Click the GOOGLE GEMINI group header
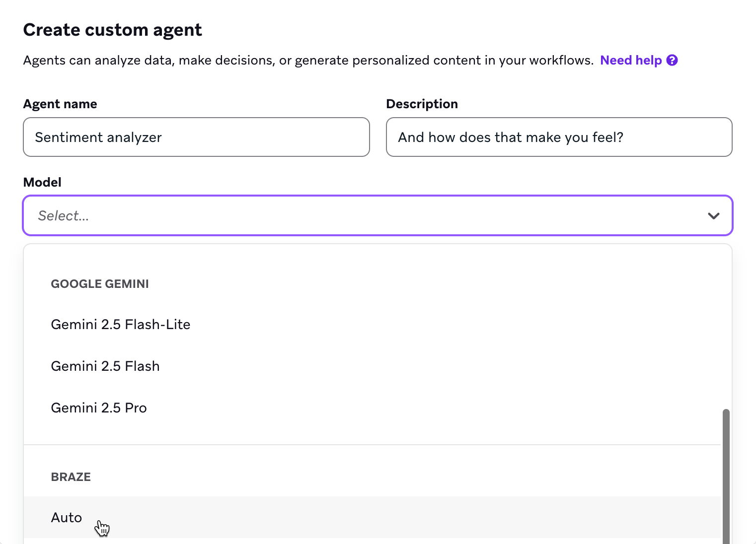 [100, 284]
